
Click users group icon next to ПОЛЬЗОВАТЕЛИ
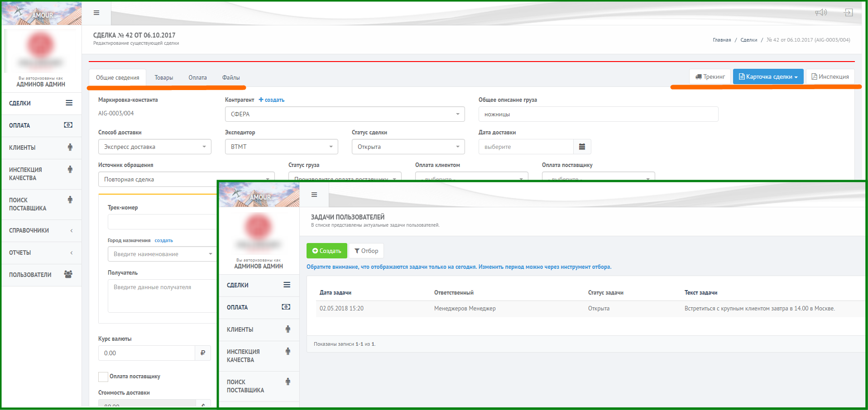[68, 274]
